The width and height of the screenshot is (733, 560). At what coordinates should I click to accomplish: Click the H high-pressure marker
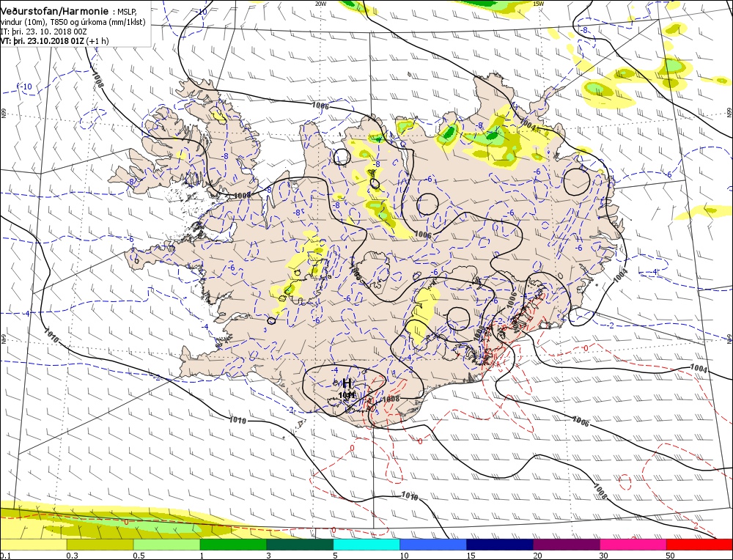click(347, 384)
